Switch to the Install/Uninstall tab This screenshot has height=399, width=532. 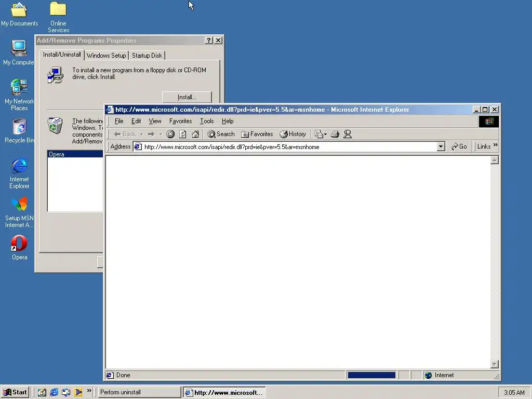coord(62,55)
